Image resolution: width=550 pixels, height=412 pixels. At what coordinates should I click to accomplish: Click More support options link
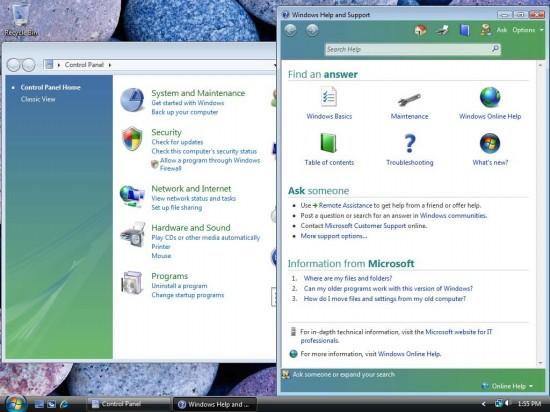coord(334,236)
